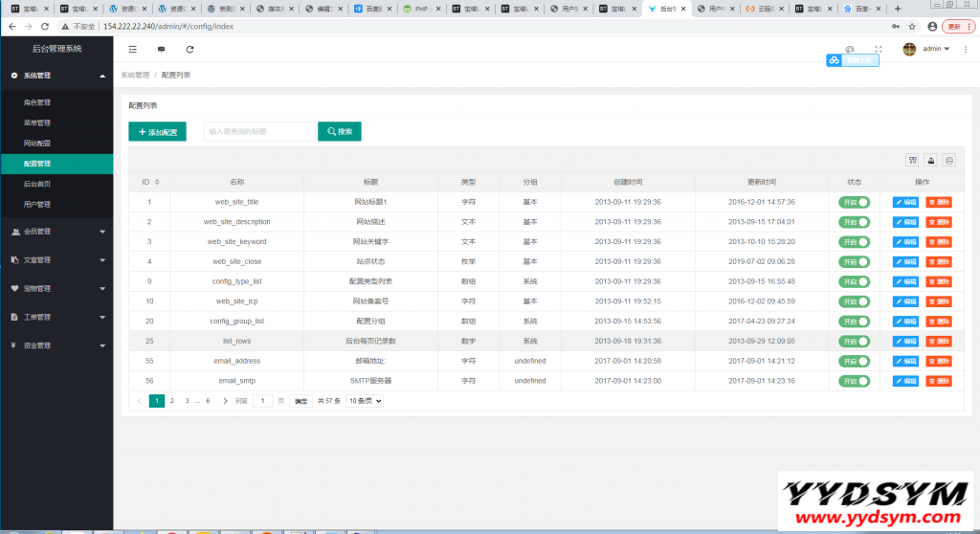The height and width of the screenshot is (534, 980).
Task: Open the column filter icon above the table
Action: pyautogui.click(x=912, y=161)
